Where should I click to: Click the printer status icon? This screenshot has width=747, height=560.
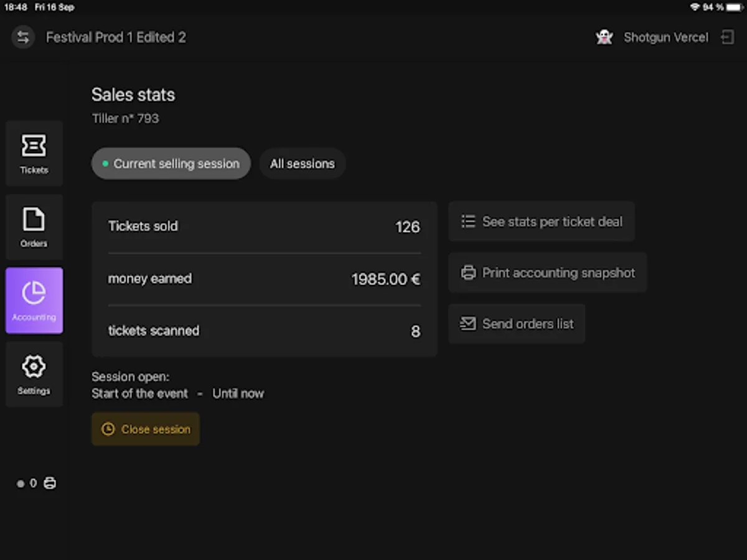click(x=50, y=483)
